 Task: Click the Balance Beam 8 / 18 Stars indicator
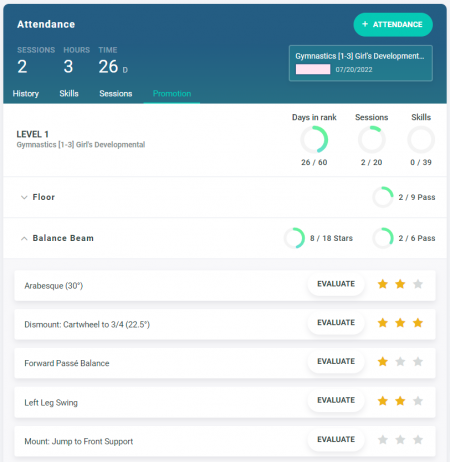coord(318,238)
